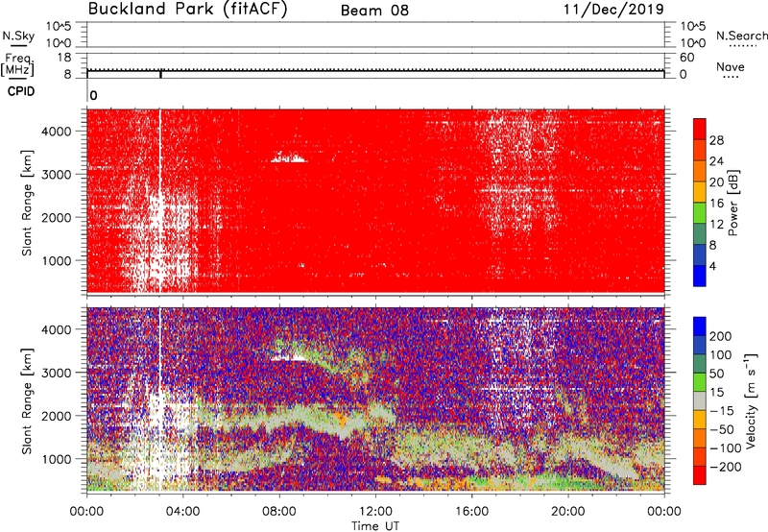Click the Velocity [m s-1] colorbar label
Viewport: 768px width, 532px height.
pos(751,400)
